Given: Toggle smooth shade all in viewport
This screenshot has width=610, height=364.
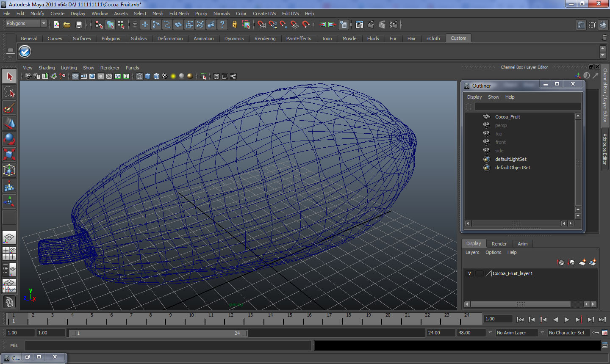Looking at the screenshot, I should pos(148,76).
